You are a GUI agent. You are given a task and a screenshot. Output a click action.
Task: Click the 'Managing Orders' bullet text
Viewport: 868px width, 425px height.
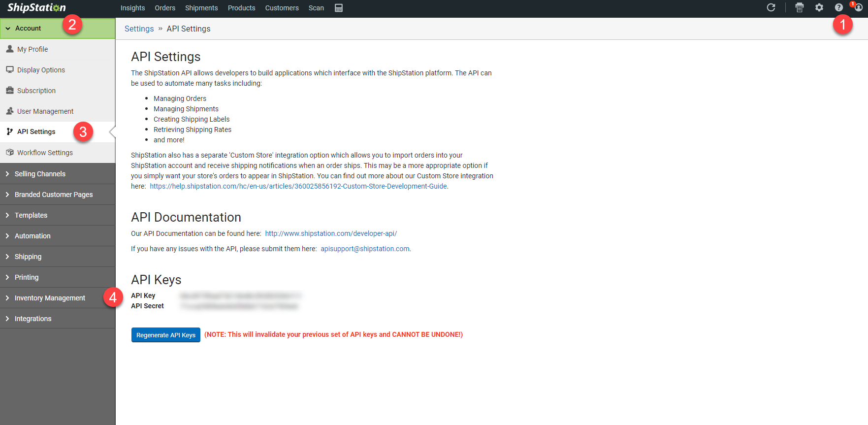(180, 98)
